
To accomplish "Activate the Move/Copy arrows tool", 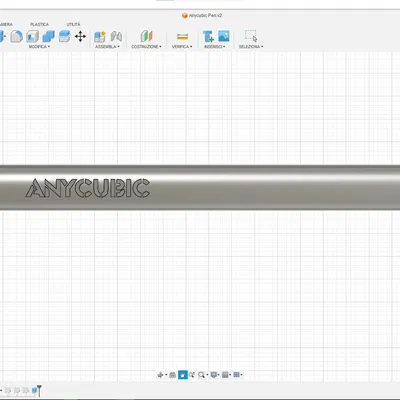I will pyautogui.click(x=80, y=36).
